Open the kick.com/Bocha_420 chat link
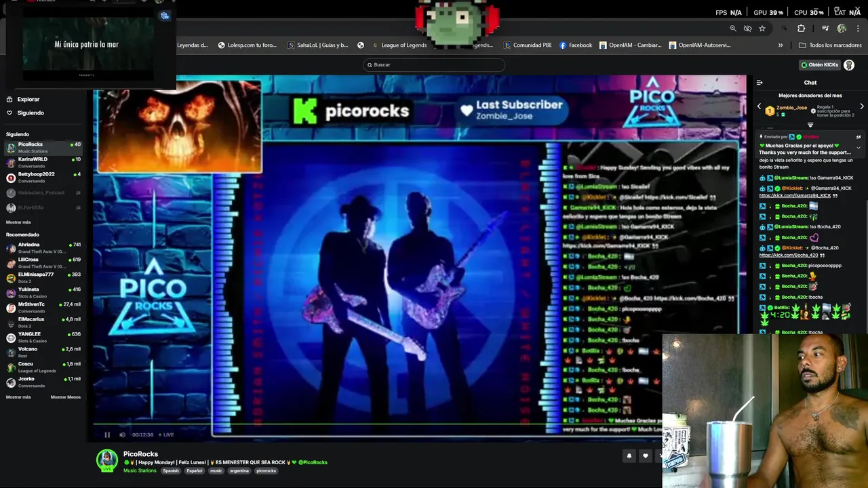 click(789, 255)
